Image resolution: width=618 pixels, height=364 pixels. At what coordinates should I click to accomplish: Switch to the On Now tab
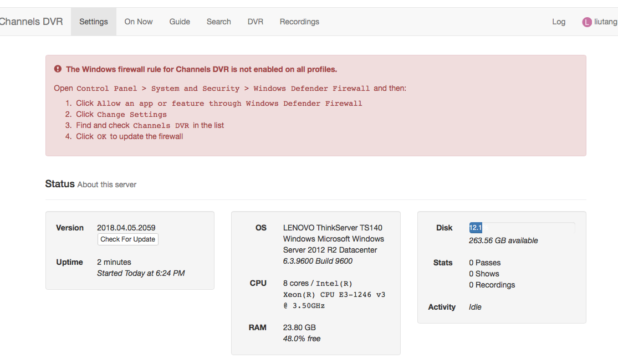pyautogui.click(x=138, y=21)
